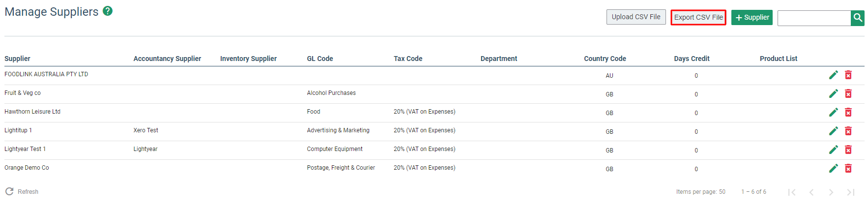Click the Upload CSV File button
Viewport: 868px width, 212px height.
tap(636, 17)
